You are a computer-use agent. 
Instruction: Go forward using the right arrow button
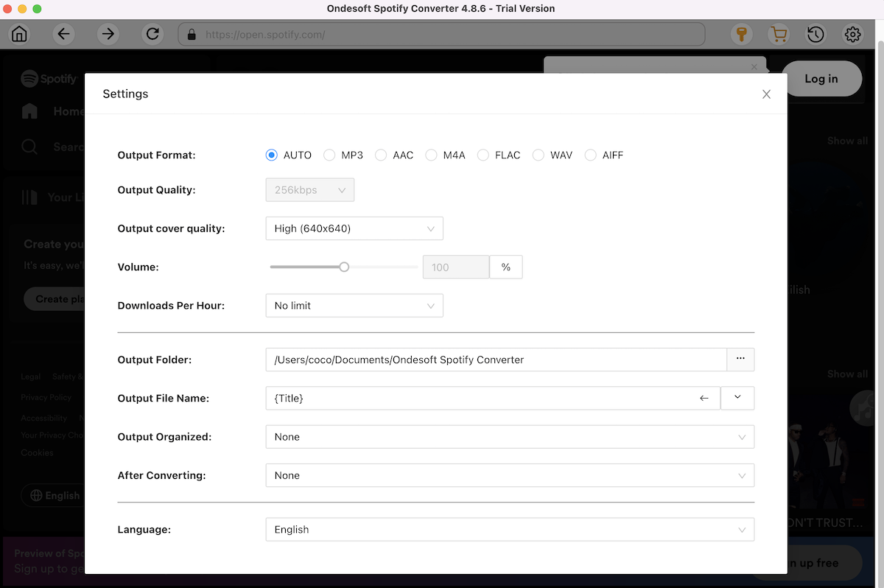(x=108, y=34)
